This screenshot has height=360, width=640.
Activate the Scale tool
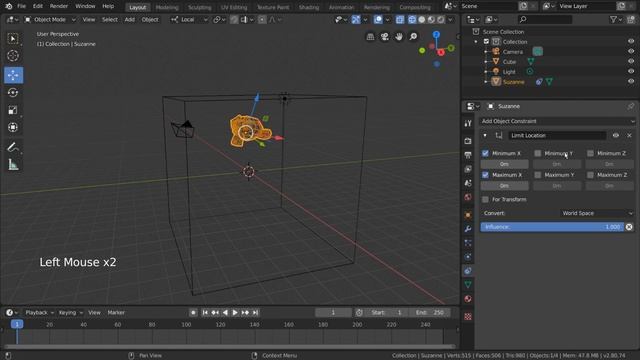pos(13,110)
